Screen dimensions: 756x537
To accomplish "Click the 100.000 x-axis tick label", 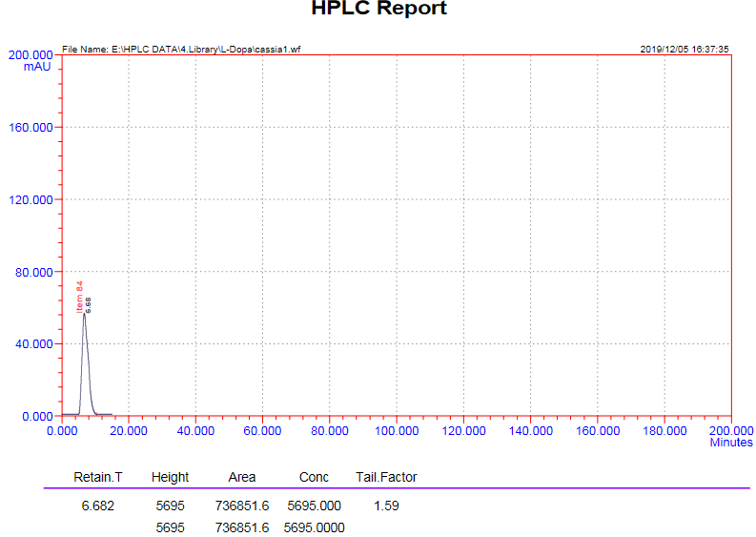I will [x=397, y=431].
